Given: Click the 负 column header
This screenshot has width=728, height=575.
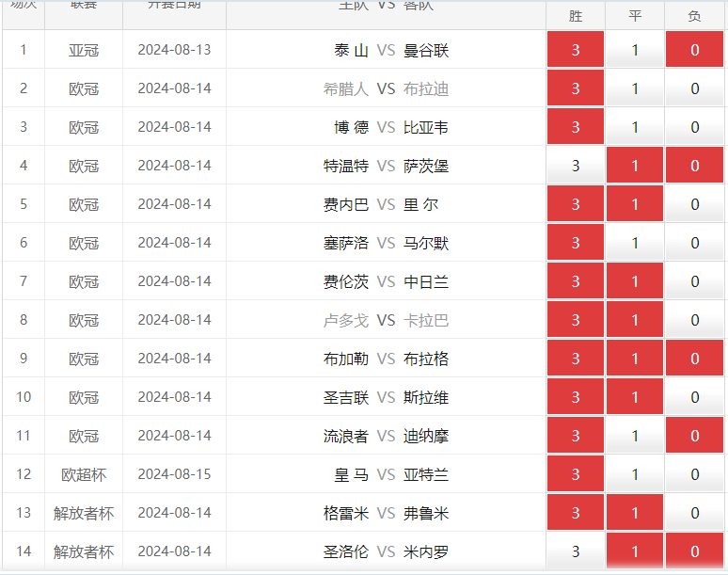Looking at the screenshot, I should (694, 16).
